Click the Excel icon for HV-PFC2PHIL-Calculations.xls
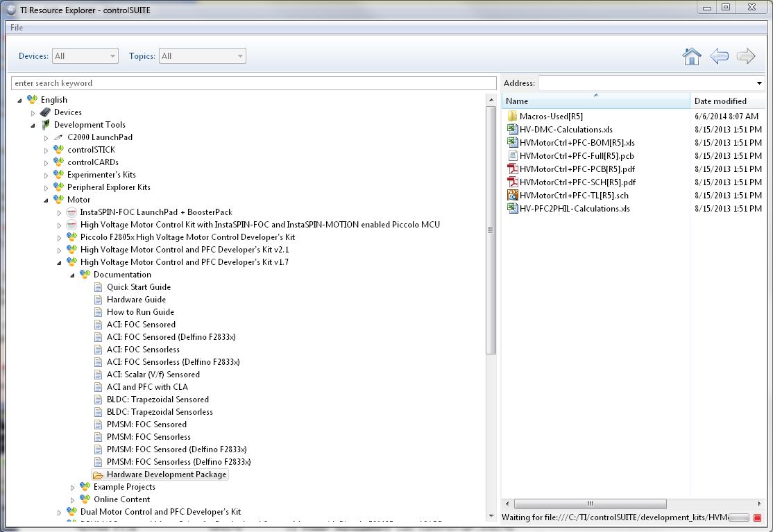Viewport: 773px width, 532px height. pos(512,208)
